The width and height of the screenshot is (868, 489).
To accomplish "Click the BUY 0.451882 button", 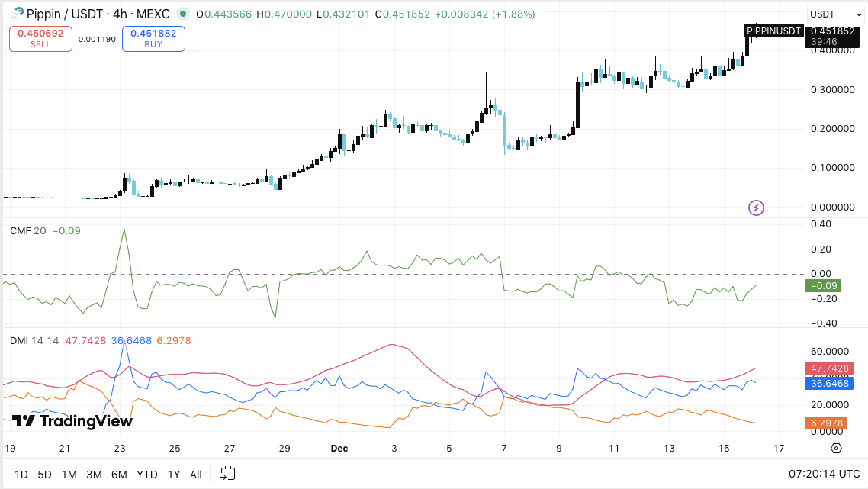I will click(153, 38).
